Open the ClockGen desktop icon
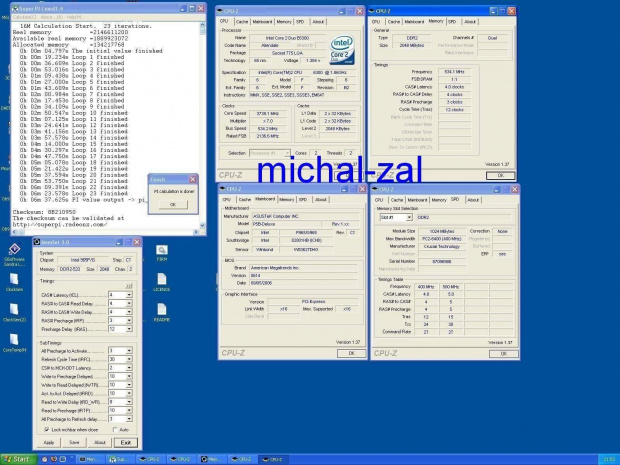Screen dimensions: 620x465 tap(14, 282)
